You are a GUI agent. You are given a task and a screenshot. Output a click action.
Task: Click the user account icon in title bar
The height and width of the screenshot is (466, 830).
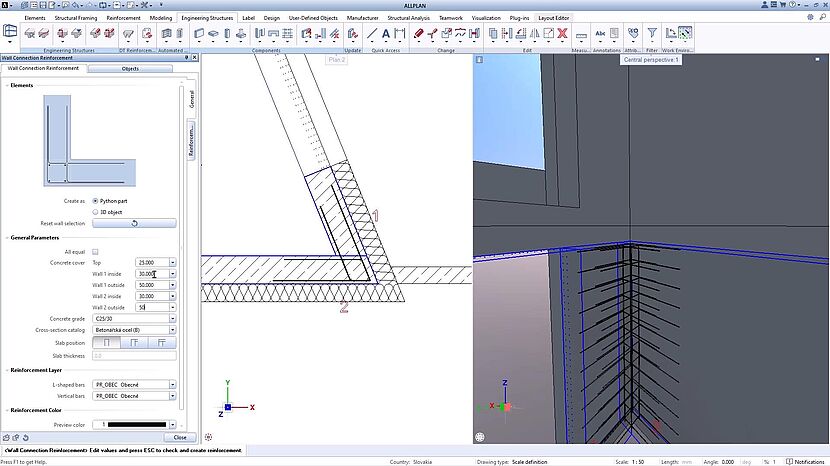pos(764,5)
